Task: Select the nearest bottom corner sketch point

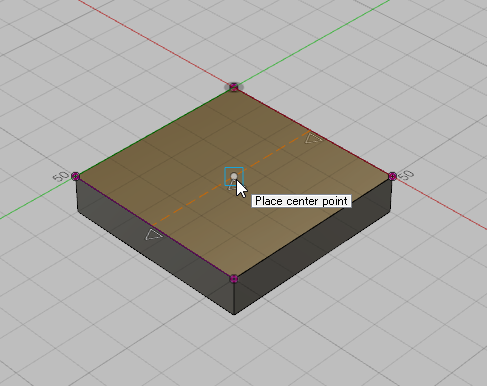Action: [234, 279]
